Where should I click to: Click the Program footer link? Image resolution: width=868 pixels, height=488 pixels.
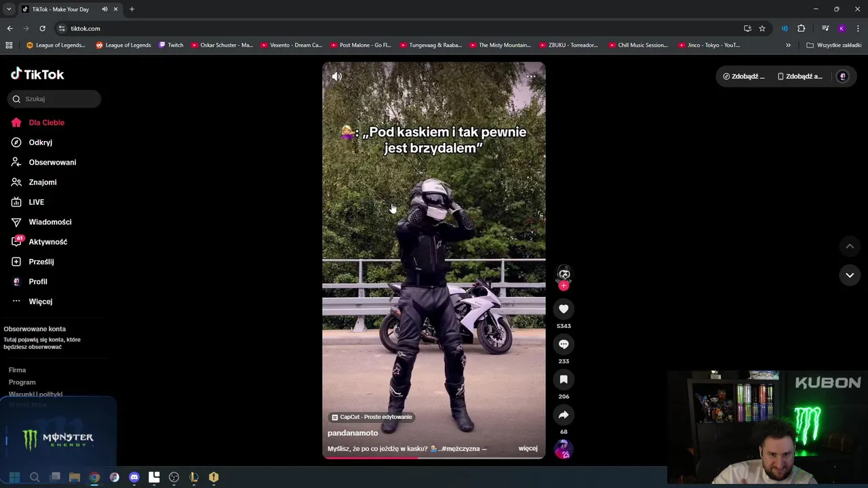(x=22, y=382)
